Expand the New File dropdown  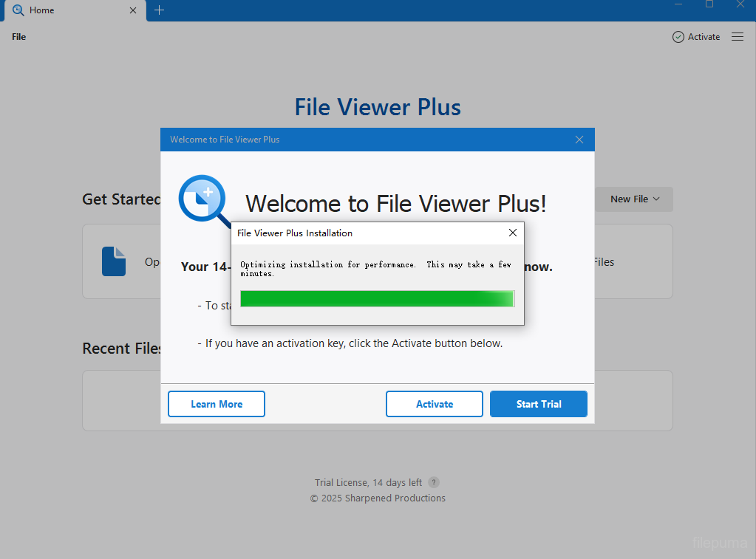(634, 199)
